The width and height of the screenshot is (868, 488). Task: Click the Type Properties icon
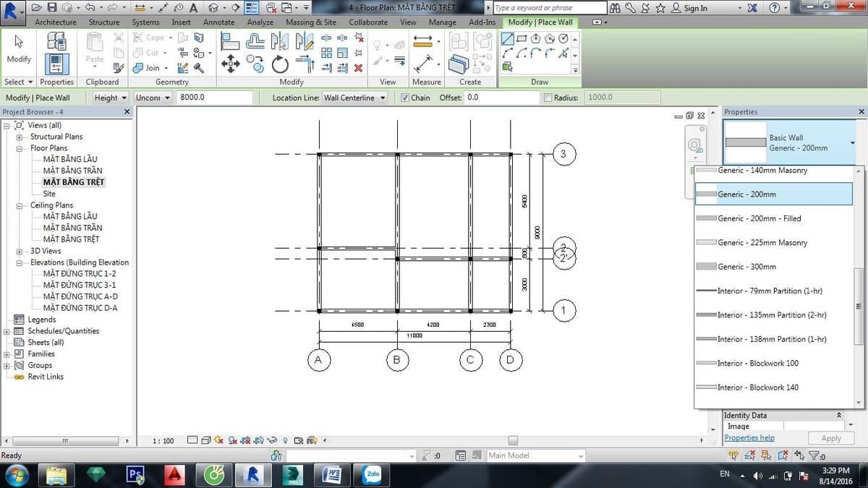coord(56,41)
